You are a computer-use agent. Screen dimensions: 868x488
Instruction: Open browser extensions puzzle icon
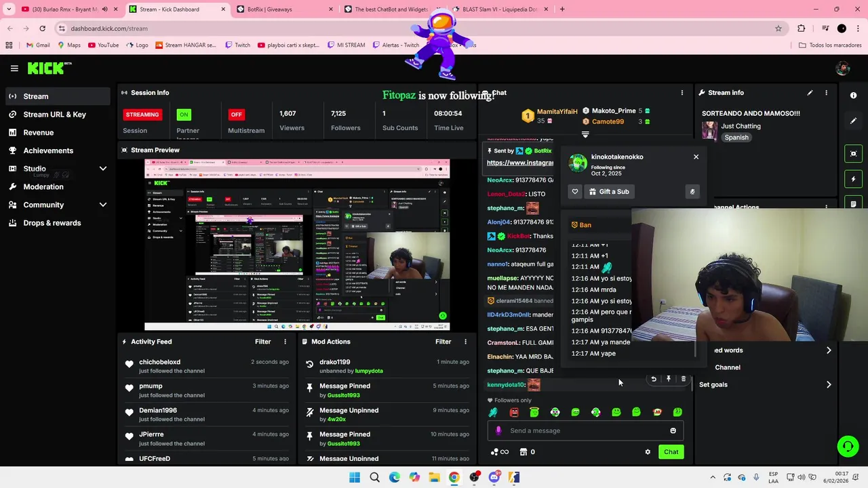click(802, 28)
